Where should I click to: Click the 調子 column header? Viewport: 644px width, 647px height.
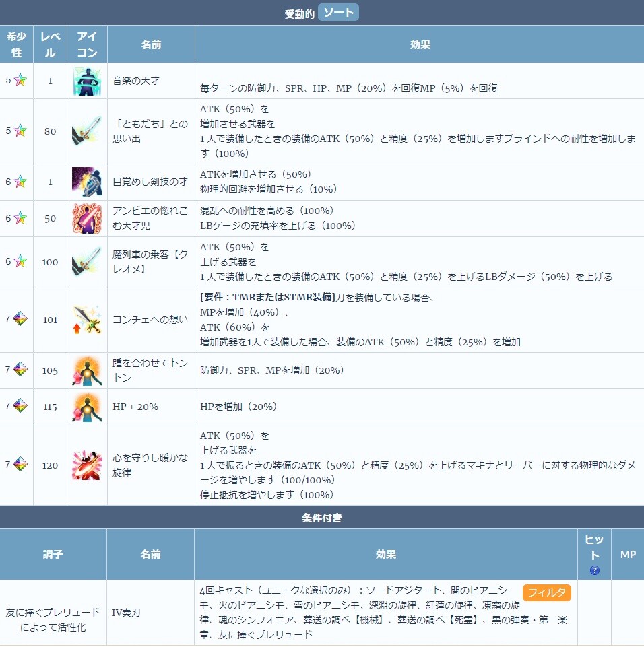coord(53,554)
